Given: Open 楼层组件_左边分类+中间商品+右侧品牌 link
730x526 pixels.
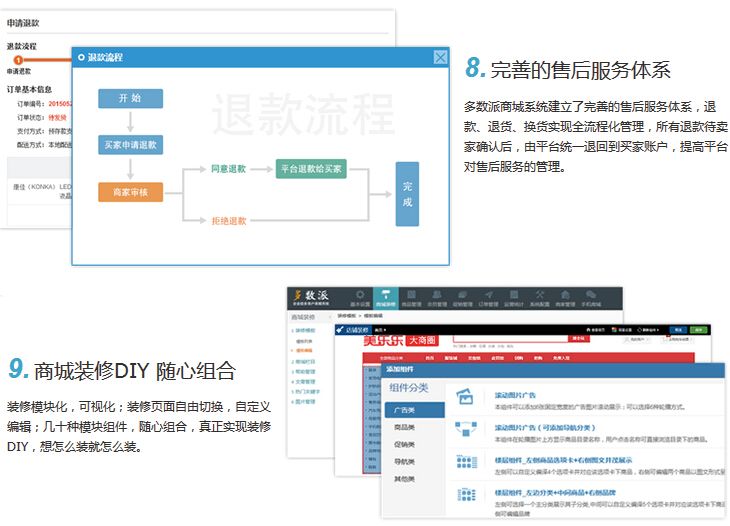Looking at the screenshot, I should tap(555, 492).
